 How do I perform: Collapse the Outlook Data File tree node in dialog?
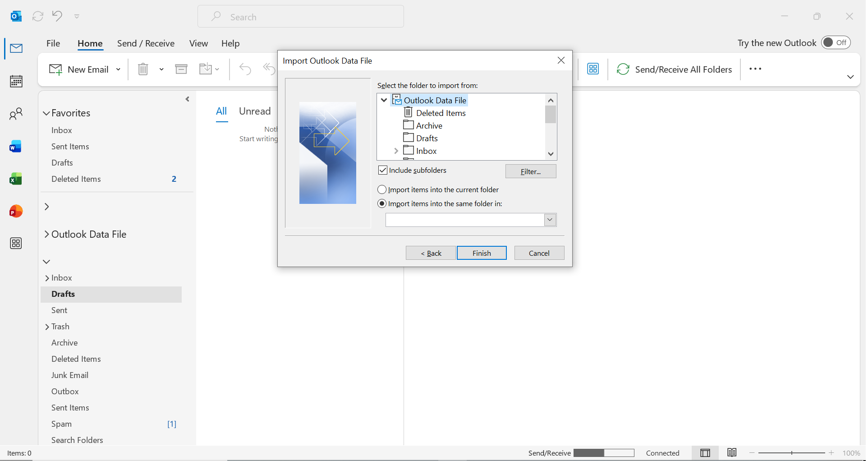pyautogui.click(x=384, y=100)
